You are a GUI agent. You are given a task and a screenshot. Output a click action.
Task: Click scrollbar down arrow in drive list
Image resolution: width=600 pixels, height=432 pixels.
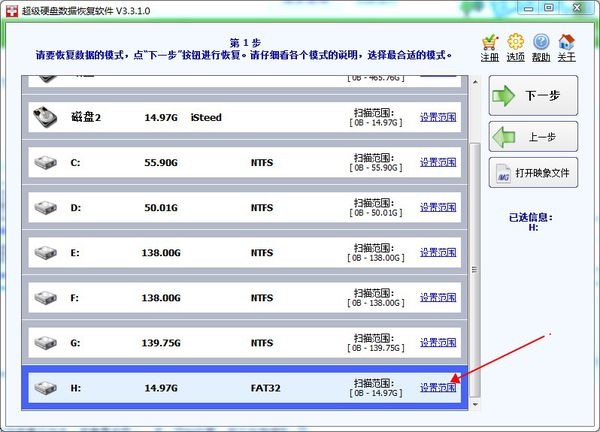tap(475, 403)
